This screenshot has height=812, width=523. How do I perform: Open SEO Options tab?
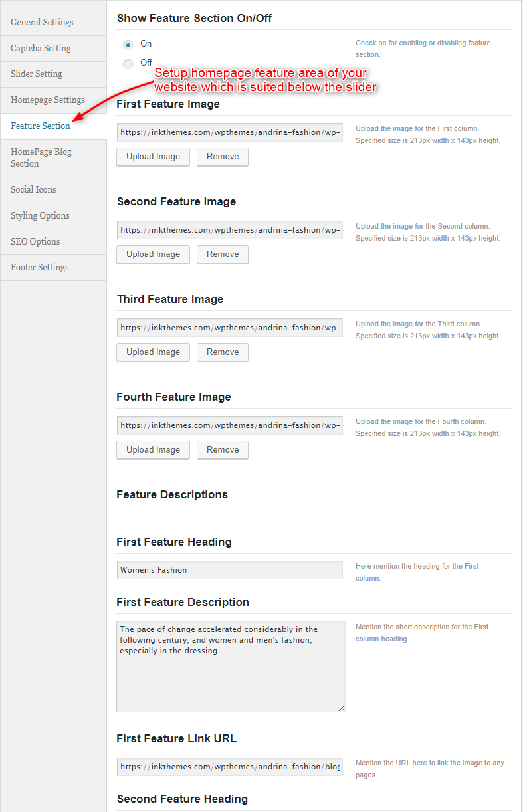pyautogui.click(x=53, y=242)
